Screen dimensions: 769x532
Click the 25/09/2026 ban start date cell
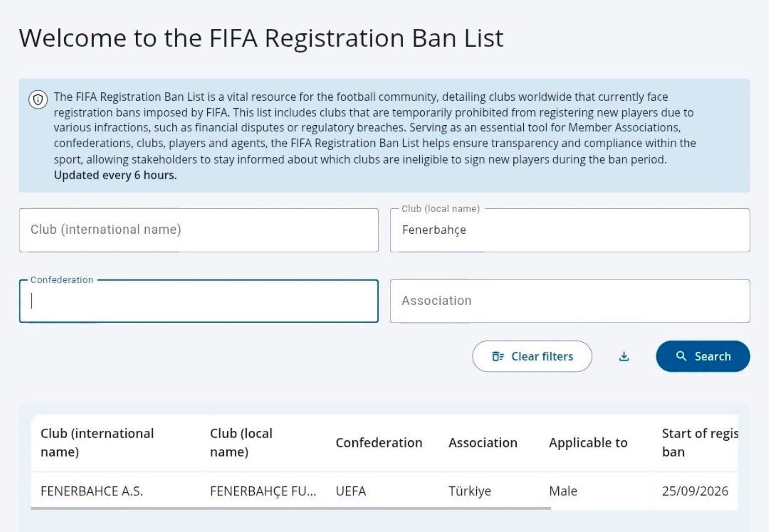pos(695,491)
